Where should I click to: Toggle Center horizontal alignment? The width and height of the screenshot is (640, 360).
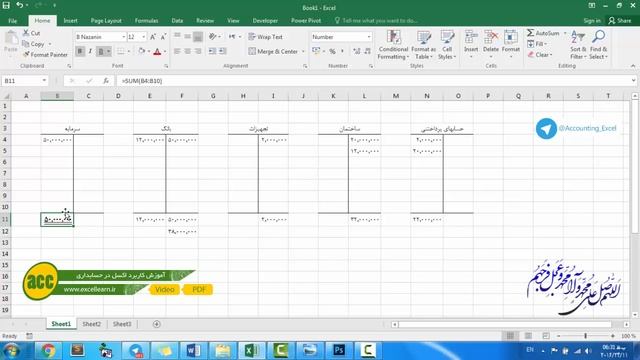point(187,51)
